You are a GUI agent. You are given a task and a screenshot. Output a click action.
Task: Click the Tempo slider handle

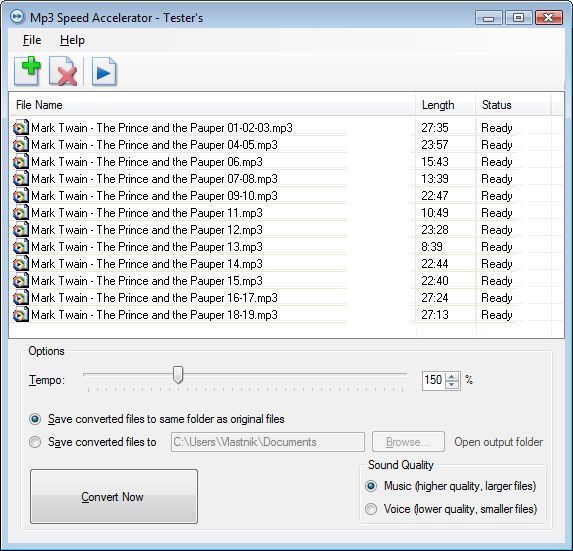178,374
